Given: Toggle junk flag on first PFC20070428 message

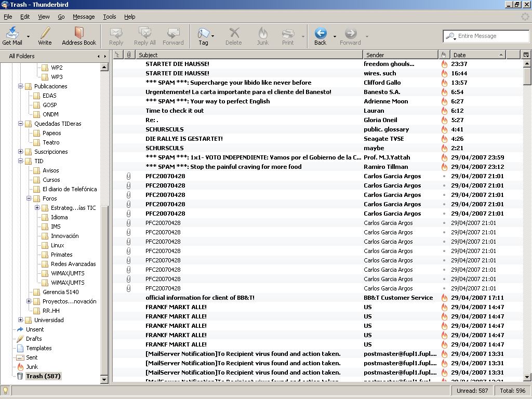Looking at the screenshot, I should (444, 176).
